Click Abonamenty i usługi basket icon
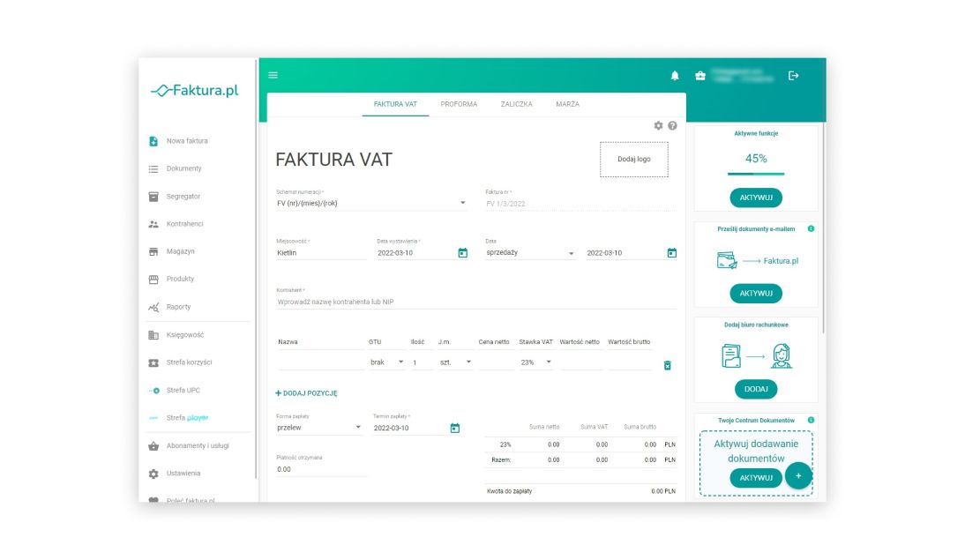The height and width of the screenshot is (560, 965). [153, 445]
